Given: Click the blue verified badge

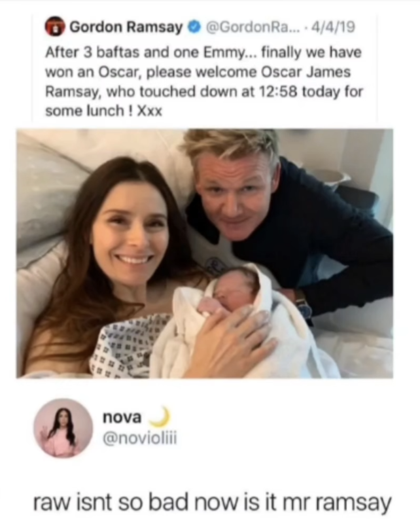Looking at the screenshot, I should [x=194, y=27].
